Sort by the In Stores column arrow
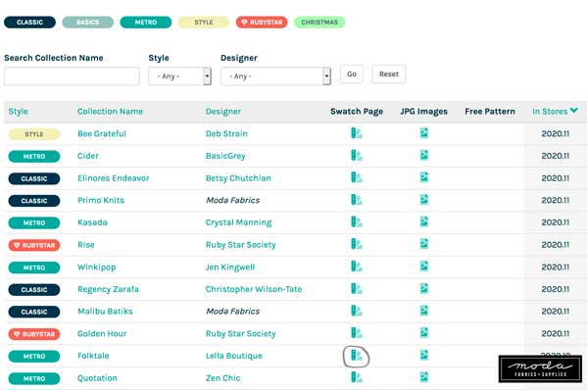This screenshot has width=588, height=390. (x=573, y=111)
